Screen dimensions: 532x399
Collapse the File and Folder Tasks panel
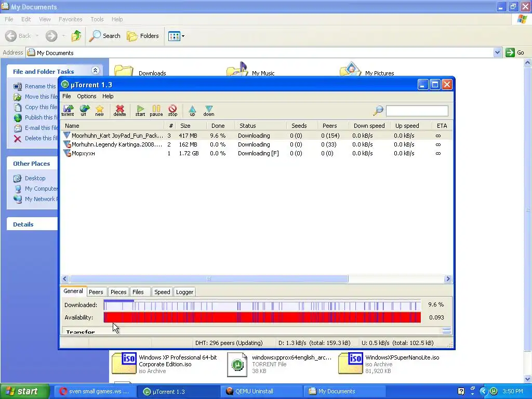pyautogui.click(x=96, y=71)
